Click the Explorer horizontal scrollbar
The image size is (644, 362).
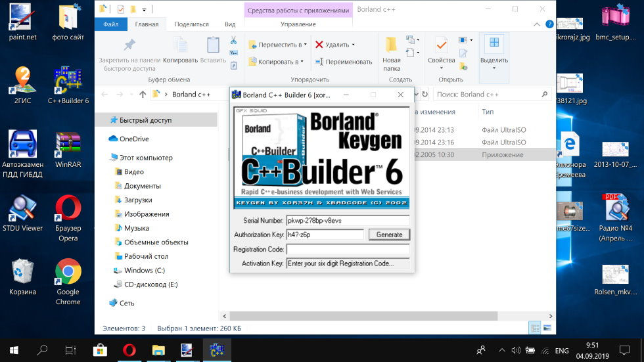pyautogui.click(x=363, y=315)
